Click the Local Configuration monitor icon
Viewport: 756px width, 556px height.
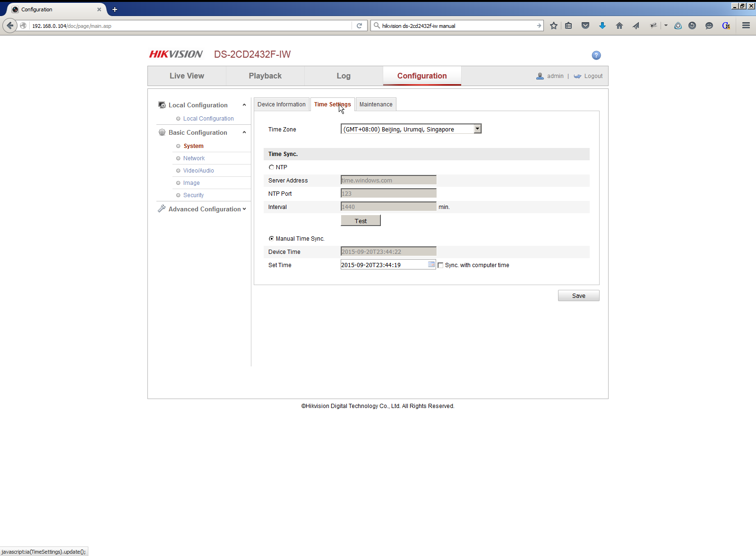(x=162, y=105)
